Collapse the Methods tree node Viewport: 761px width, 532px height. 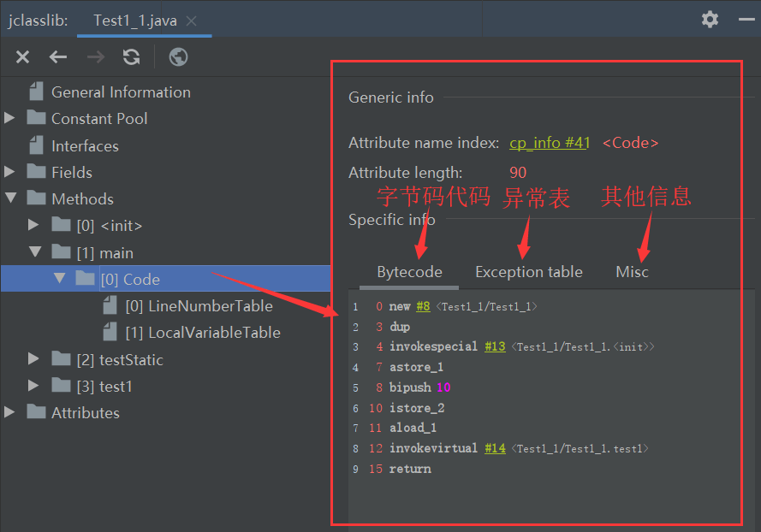(10, 198)
